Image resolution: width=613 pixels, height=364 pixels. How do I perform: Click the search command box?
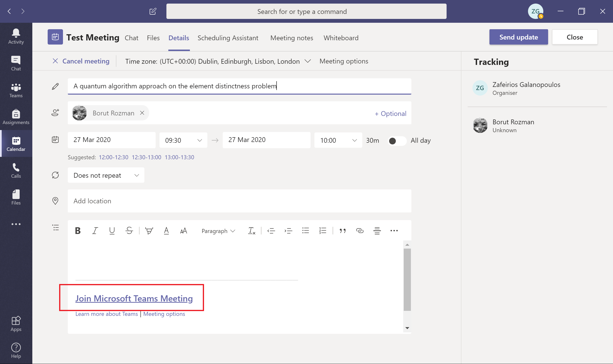coord(306,11)
